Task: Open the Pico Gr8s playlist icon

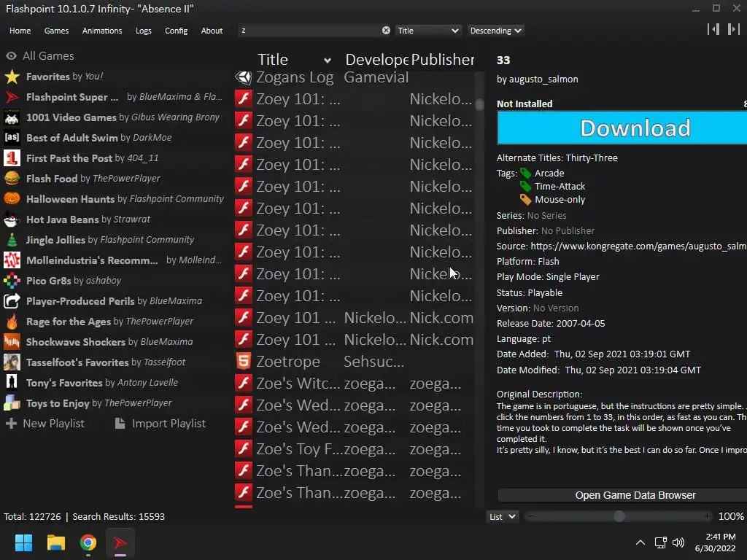Action: [12, 281]
